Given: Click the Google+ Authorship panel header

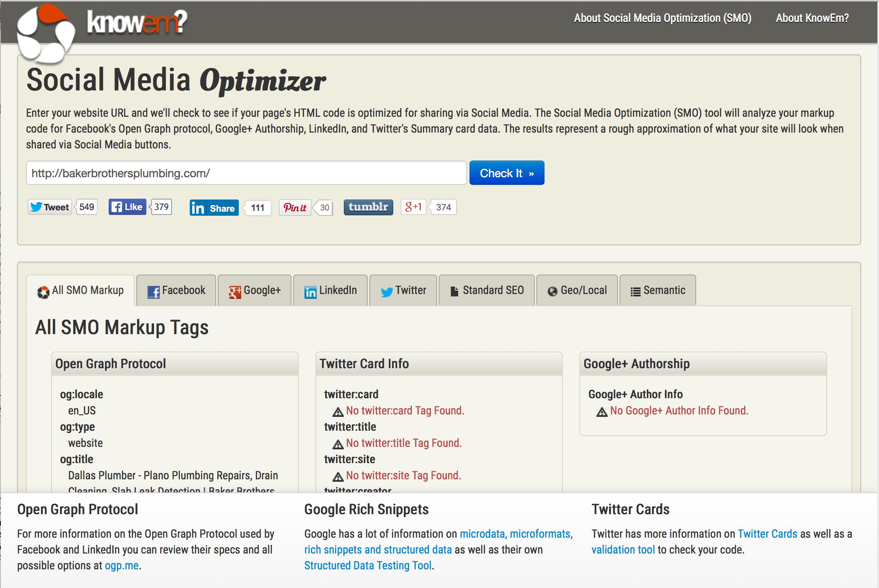Looking at the screenshot, I should click(x=703, y=364).
